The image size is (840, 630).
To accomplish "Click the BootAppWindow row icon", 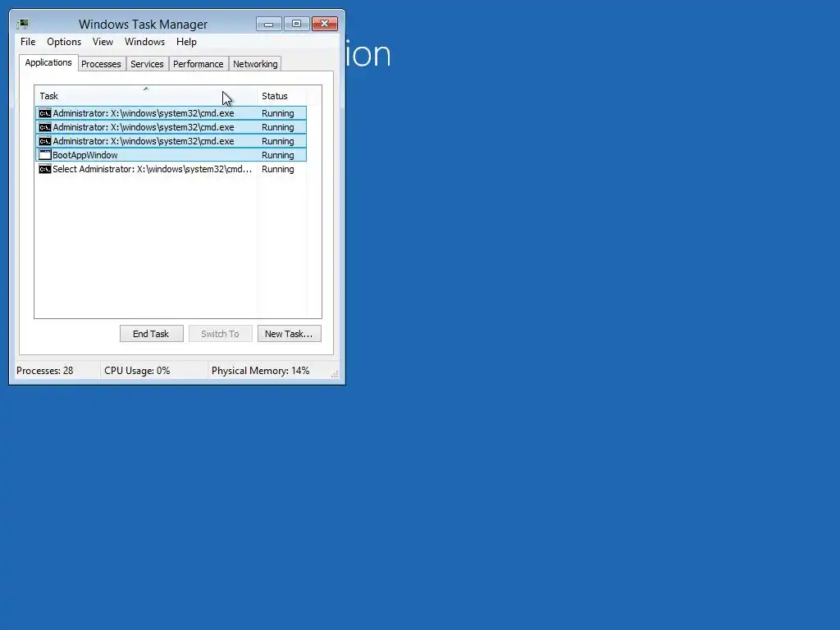I will click(x=45, y=155).
